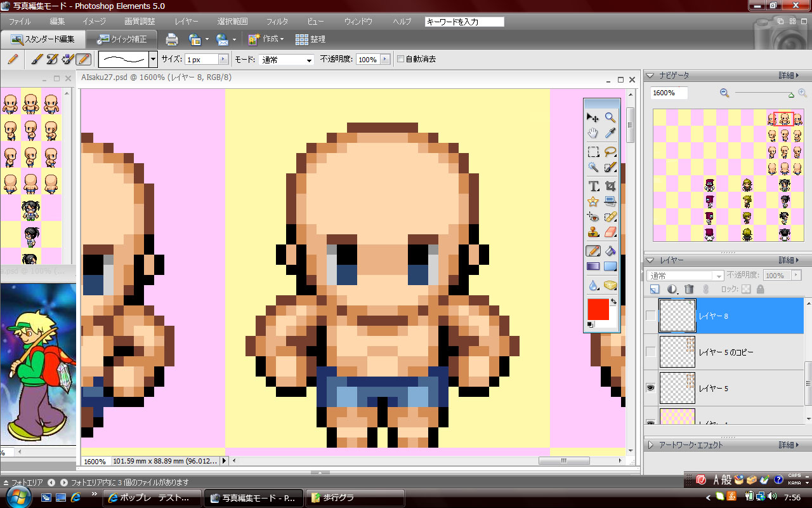Open the モード blend mode dropdown
Screen dimensions: 812x508
(287, 60)
